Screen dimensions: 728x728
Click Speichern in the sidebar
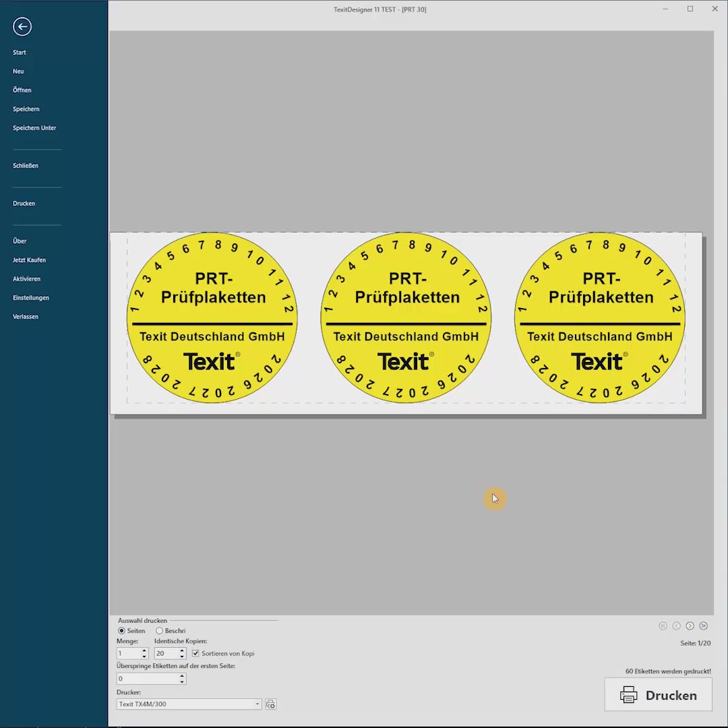[x=26, y=109]
